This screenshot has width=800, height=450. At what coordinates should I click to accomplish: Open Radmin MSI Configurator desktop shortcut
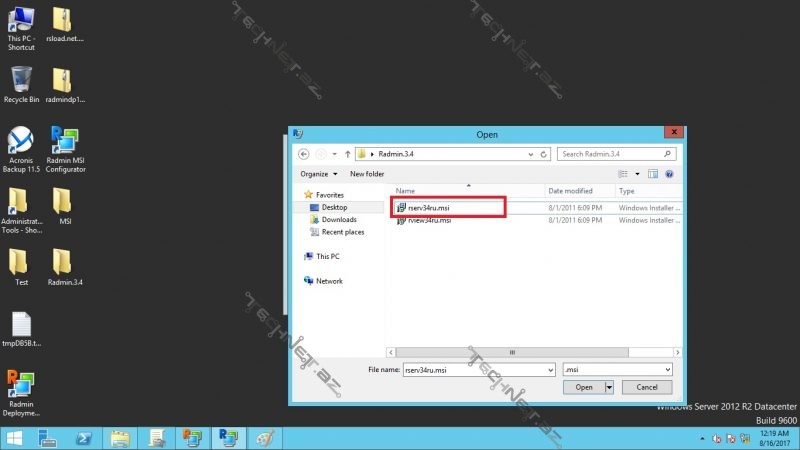coord(65,150)
